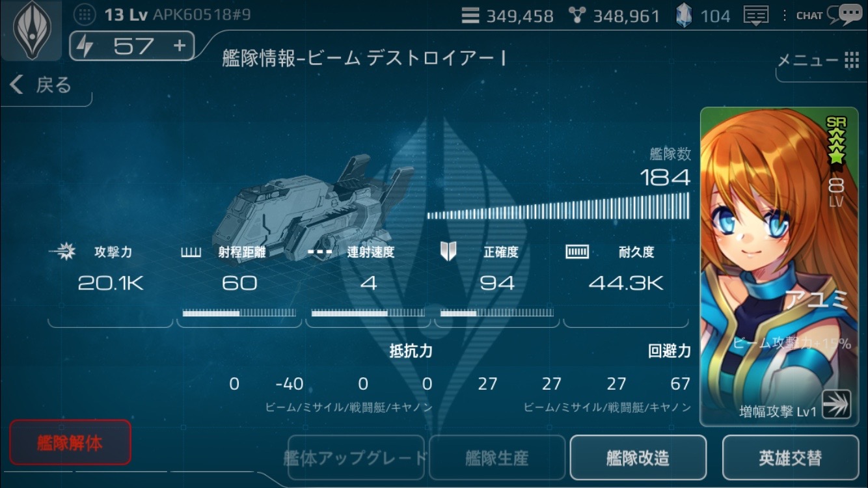The width and height of the screenshot is (868, 488).
Task: Select 英雄交替 hero swap button
Action: coord(790,458)
